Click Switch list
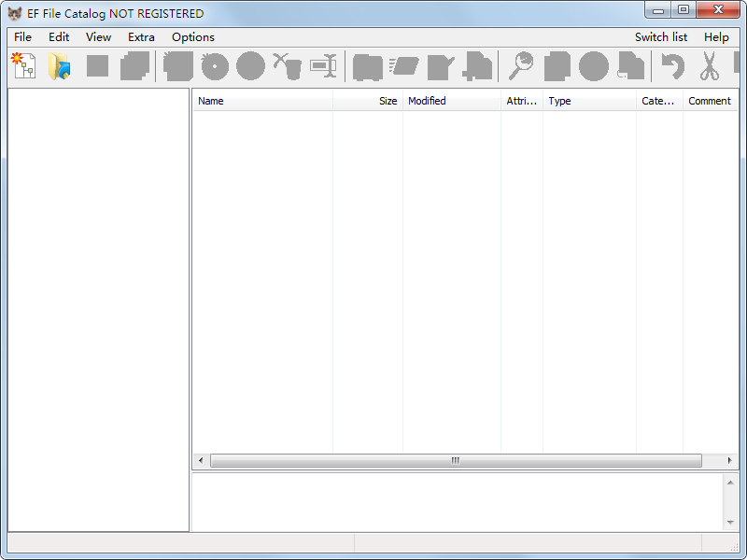 (x=661, y=37)
